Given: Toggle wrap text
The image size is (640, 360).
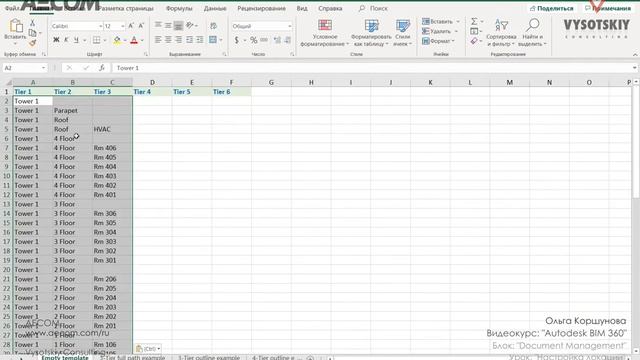Looking at the screenshot, I should click(213, 26).
